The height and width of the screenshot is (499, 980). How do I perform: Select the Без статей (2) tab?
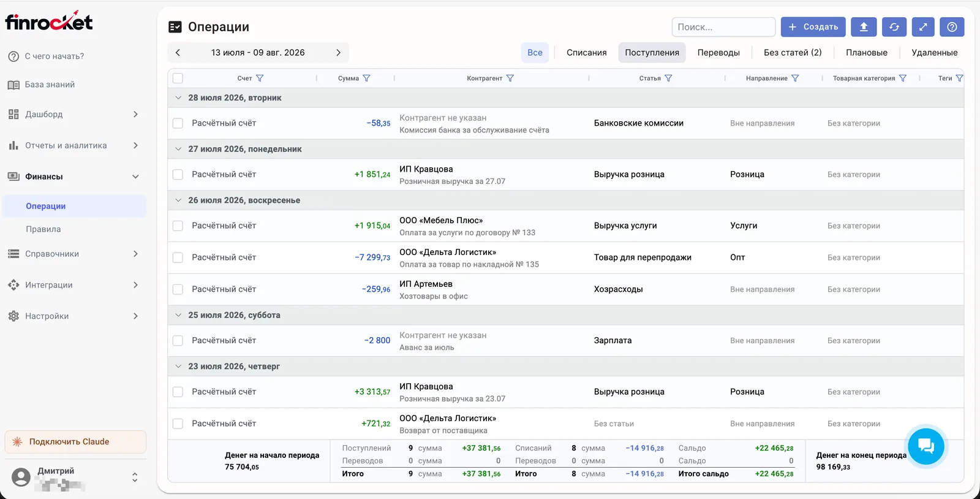click(x=793, y=53)
